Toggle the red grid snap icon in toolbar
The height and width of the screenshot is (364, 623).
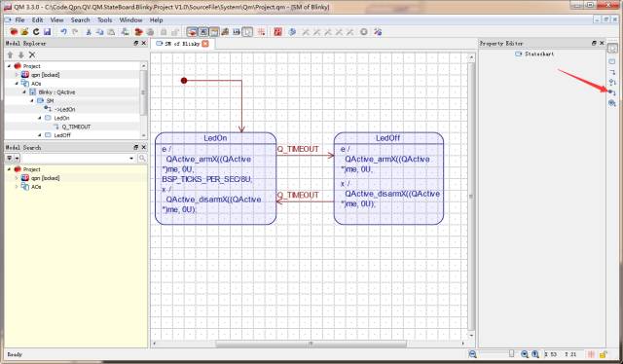[261, 32]
